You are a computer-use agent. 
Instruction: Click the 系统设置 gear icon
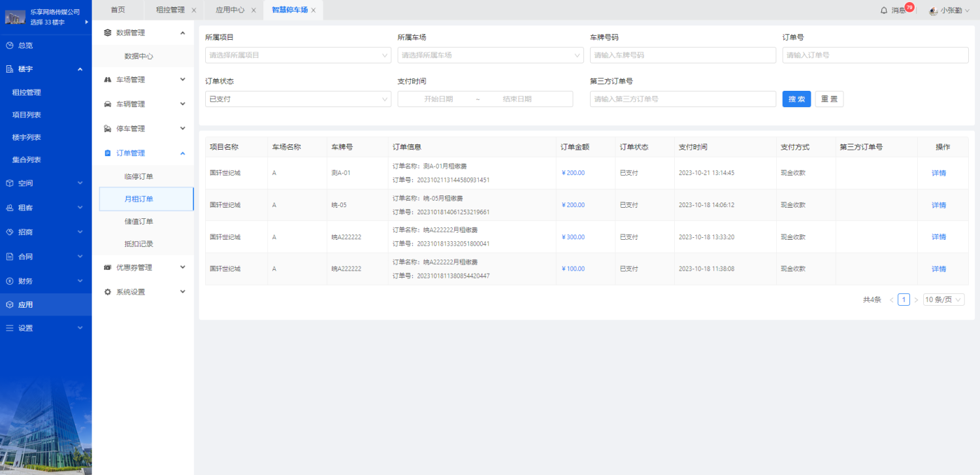point(108,292)
